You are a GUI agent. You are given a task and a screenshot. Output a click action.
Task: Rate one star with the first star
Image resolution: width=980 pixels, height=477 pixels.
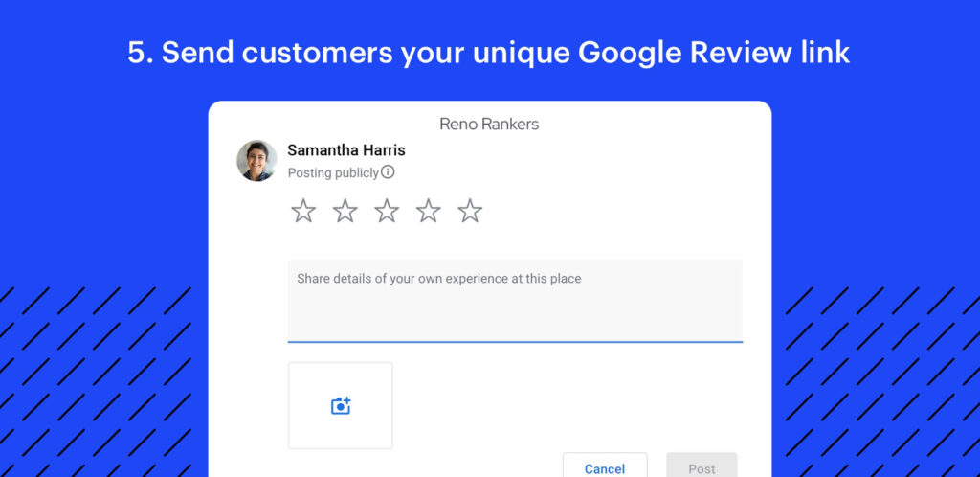click(303, 211)
